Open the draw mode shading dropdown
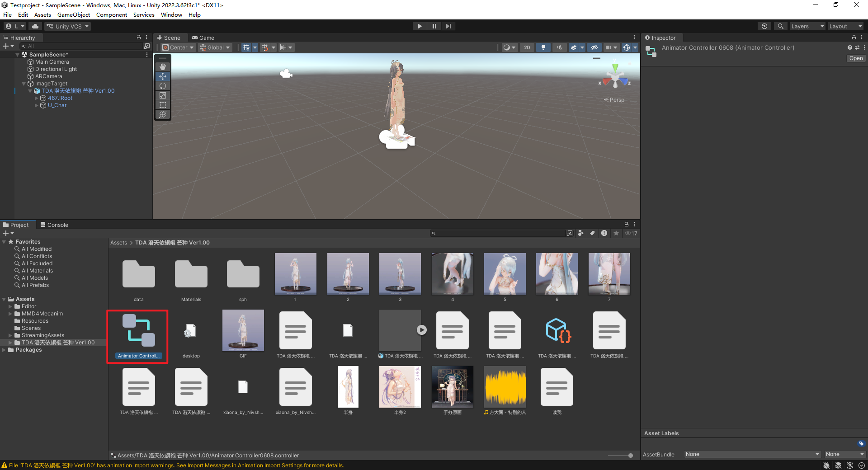The image size is (868, 470). 509,47
